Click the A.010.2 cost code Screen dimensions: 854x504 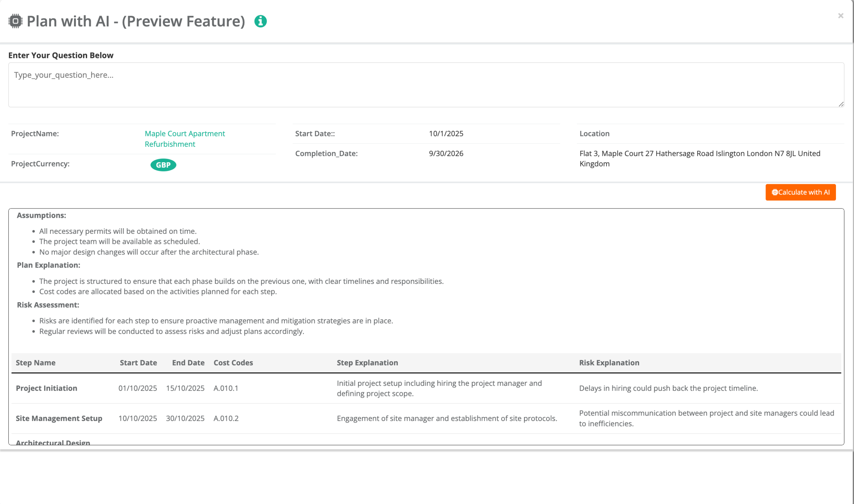(x=226, y=418)
